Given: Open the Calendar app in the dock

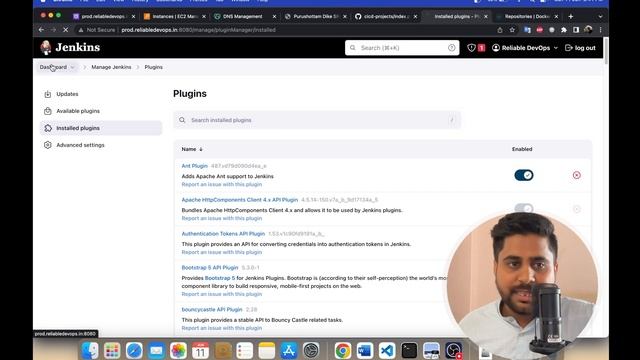Looking at the screenshot, I should click(200, 350).
